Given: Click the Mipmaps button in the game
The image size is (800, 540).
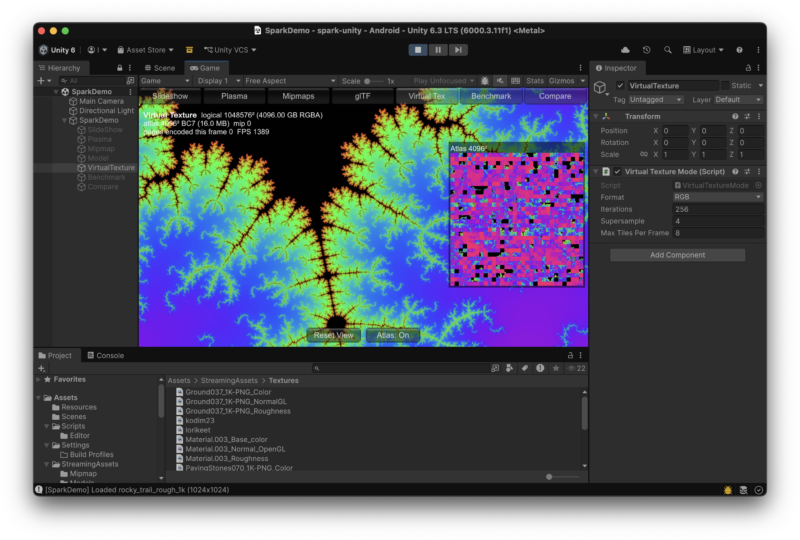Looking at the screenshot, I should (x=298, y=96).
